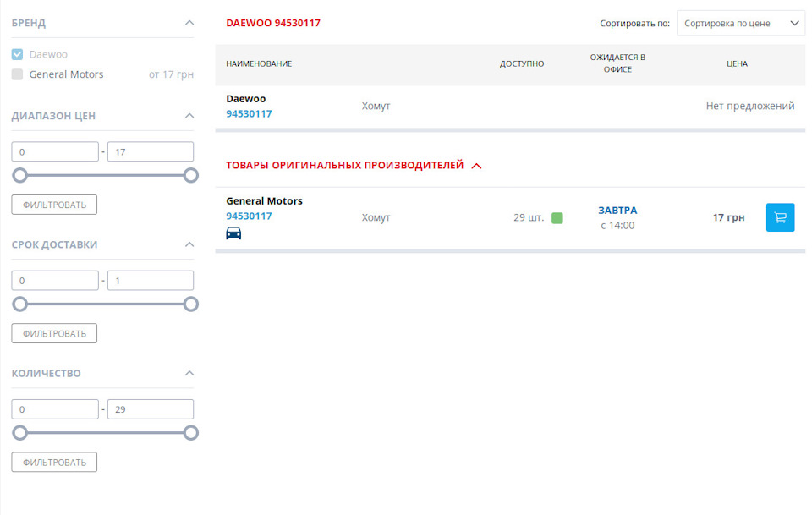Click the ДОСТУПНО column header

click(522, 63)
